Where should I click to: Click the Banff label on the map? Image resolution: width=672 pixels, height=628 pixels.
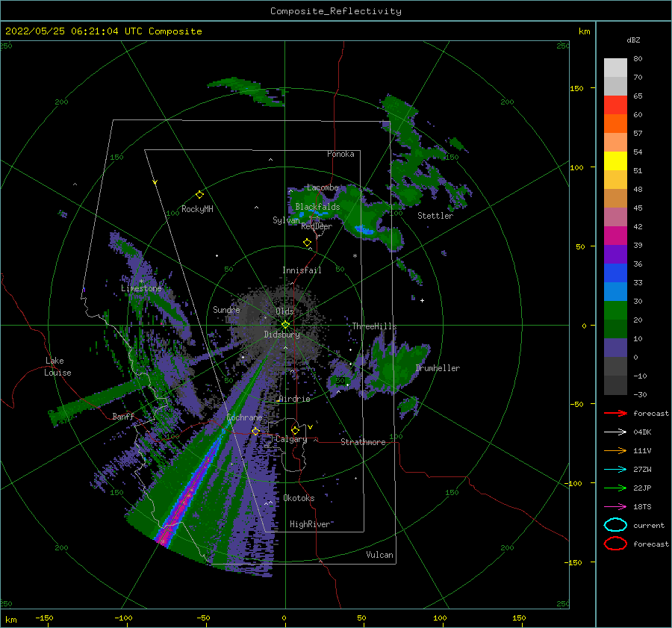[x=123, y=416]
